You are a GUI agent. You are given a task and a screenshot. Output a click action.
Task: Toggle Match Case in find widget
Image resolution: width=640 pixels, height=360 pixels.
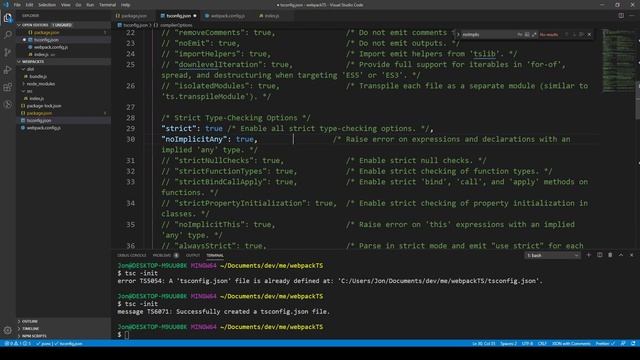520,35
